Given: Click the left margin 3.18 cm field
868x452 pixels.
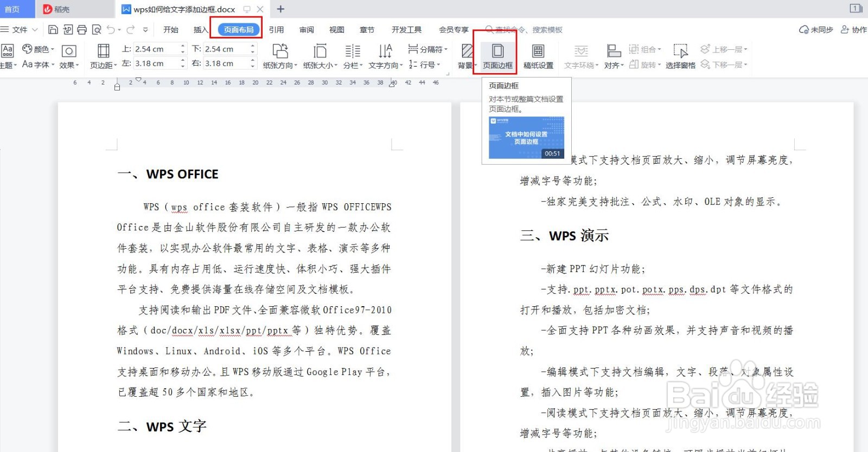Looking at the screenshot, I should point(156,63).
